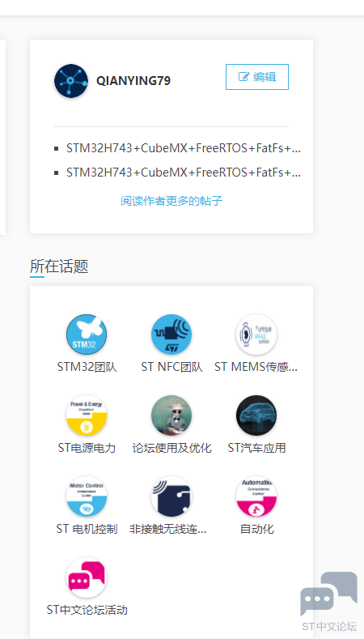Open the second STM32H743+CubeMX post link

pyautogui.click(x=184, y=173)
